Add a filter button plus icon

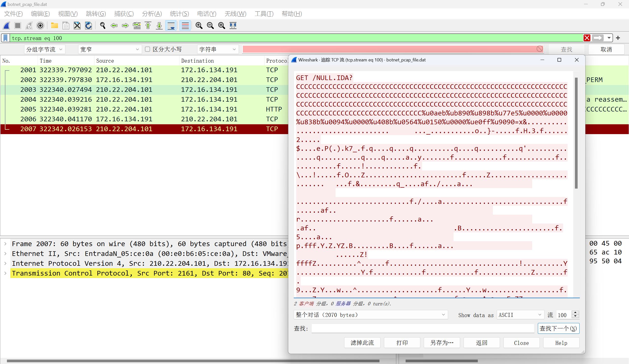pyautogui.click(x=618, y=38)
